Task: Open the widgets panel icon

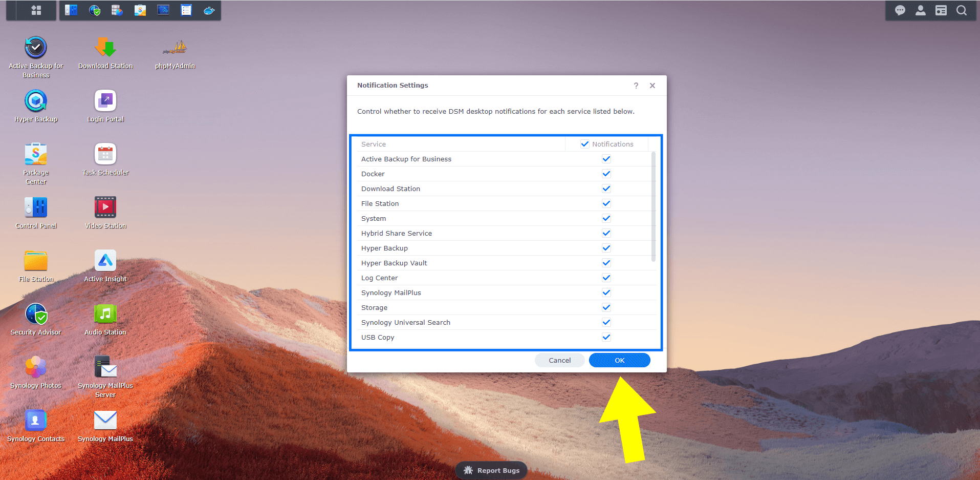Action: [941, 10]
